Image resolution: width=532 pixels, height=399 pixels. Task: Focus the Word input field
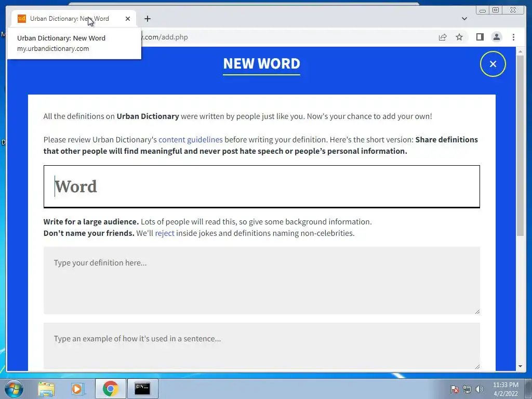(x=262, y=187)
